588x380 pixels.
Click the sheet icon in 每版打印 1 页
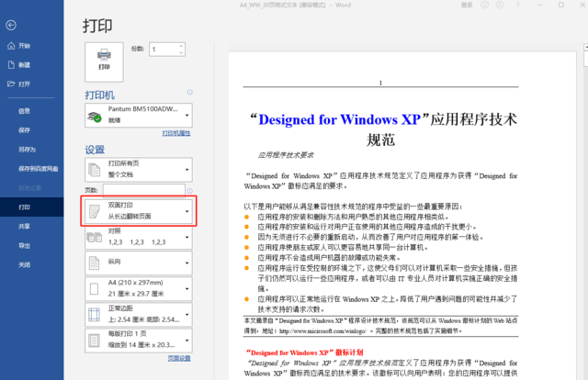[94, 341]
